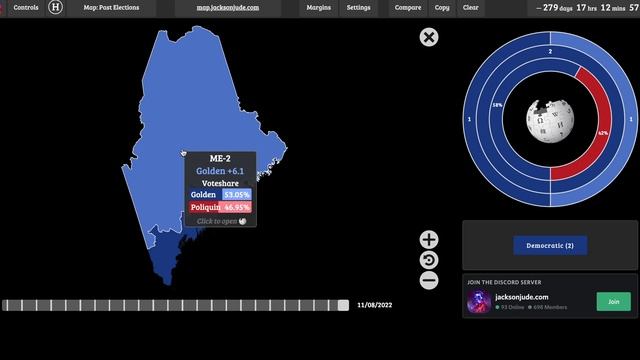Zoom out with the minus icon
Image resolution: width=640 pixels, height=360 pixels.
click(429, 280)
